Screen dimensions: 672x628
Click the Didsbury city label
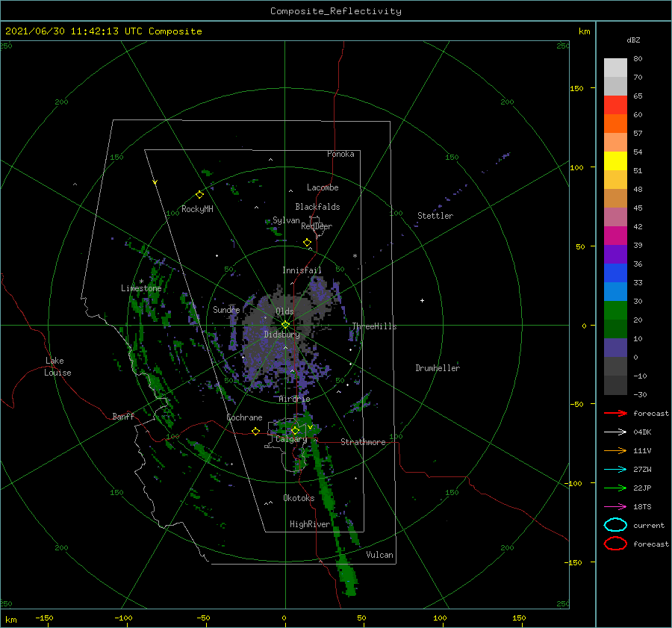tap(282, 335)
